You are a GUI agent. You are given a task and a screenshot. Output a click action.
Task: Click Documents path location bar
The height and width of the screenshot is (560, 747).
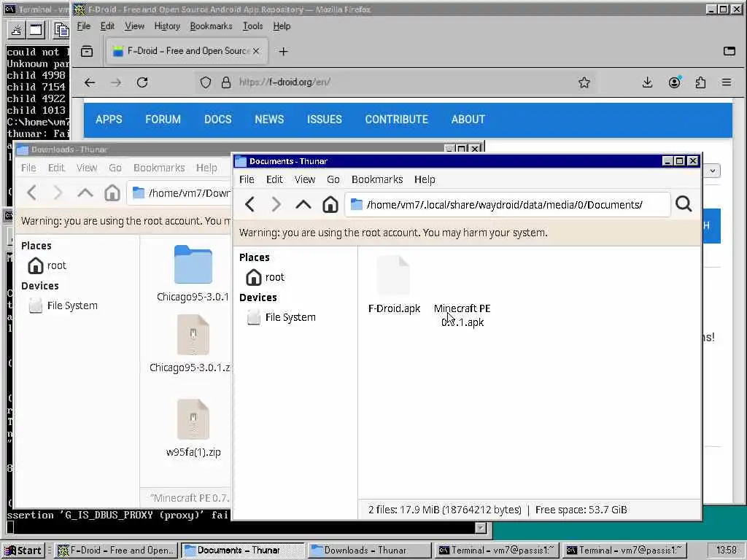pyautogui.click(x=508, y=205)
